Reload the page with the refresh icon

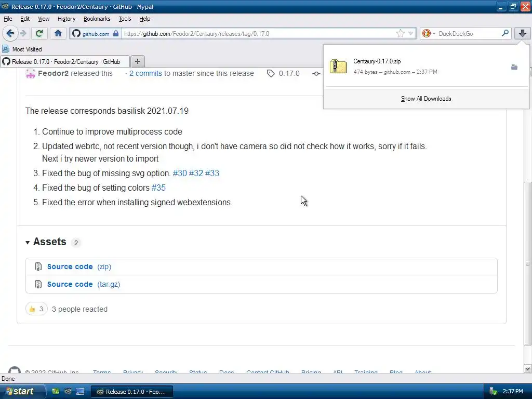point(39,33)
